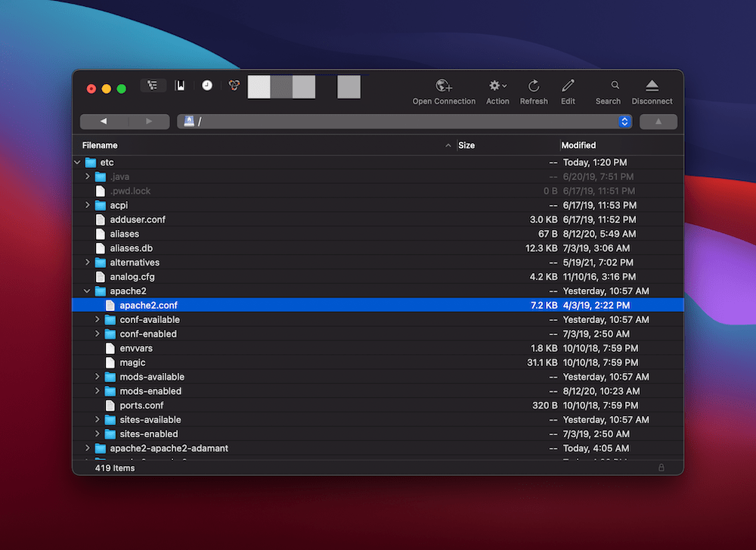This screenshot has height=550, width=756.
Task: Click the Edit pencil icon
Action: 568,86
